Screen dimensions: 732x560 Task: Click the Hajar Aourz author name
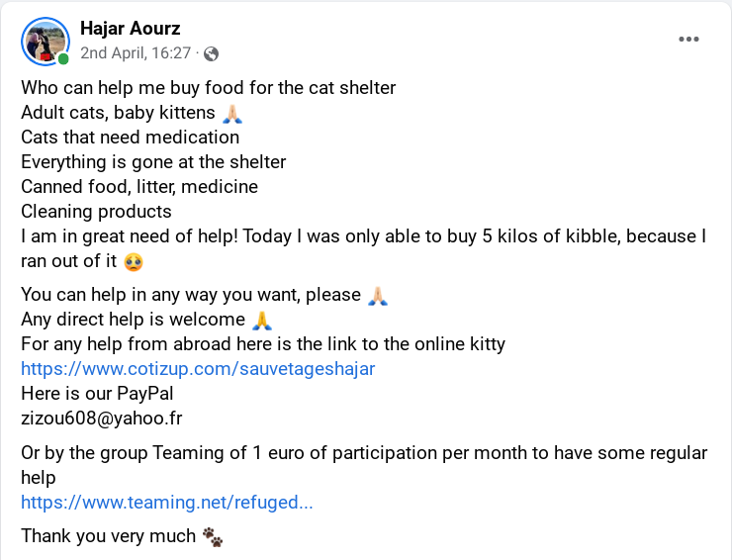pos(131,28)
